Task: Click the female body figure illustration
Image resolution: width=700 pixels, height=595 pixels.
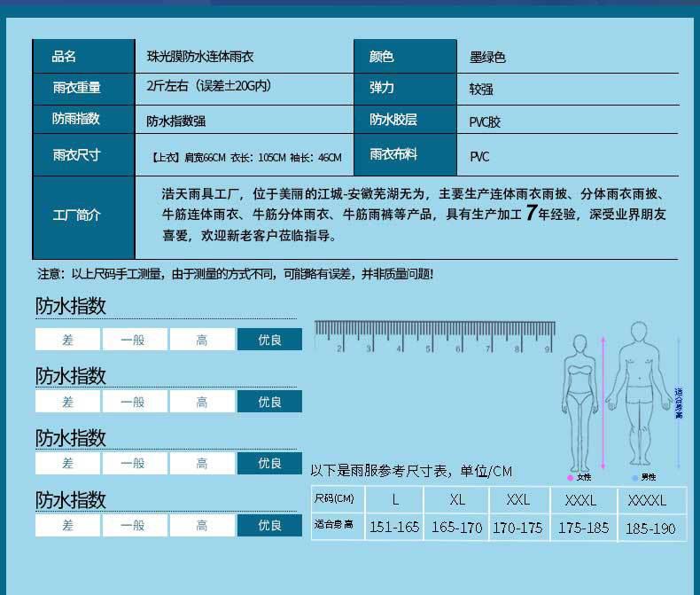Action: coord(579,399)
